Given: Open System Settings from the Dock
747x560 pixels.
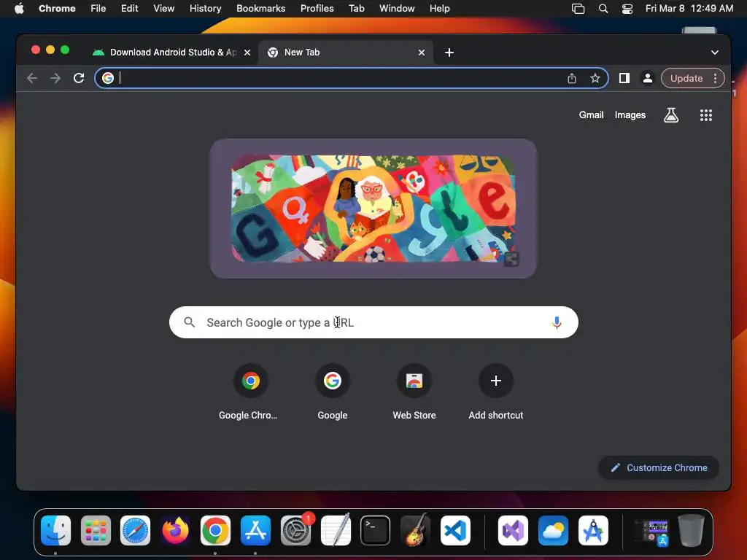Looking at the screenshot, I should coord(295,530).
